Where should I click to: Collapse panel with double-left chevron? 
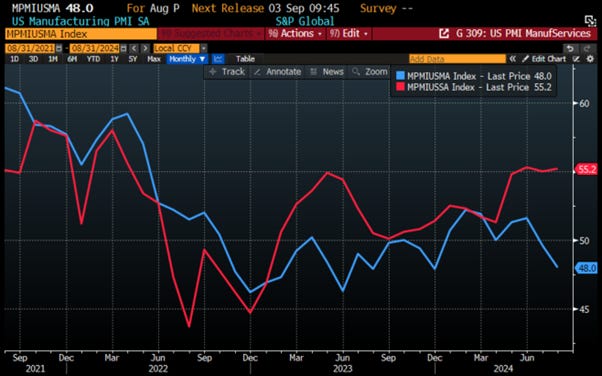tap(513, 59)
